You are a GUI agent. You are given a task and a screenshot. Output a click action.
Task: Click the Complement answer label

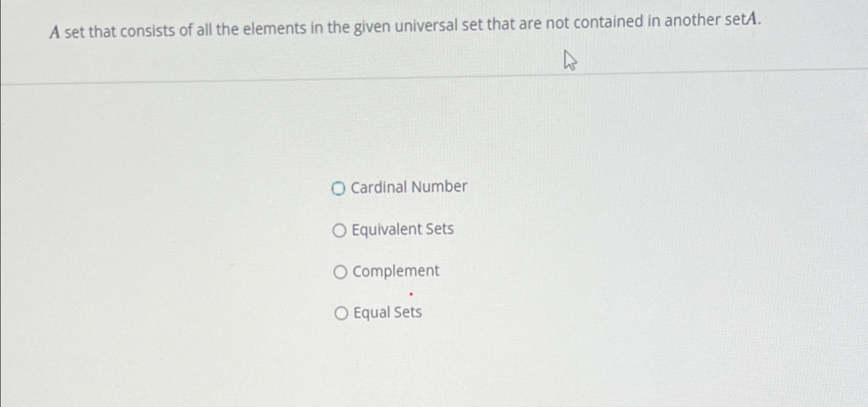point(394,271)
